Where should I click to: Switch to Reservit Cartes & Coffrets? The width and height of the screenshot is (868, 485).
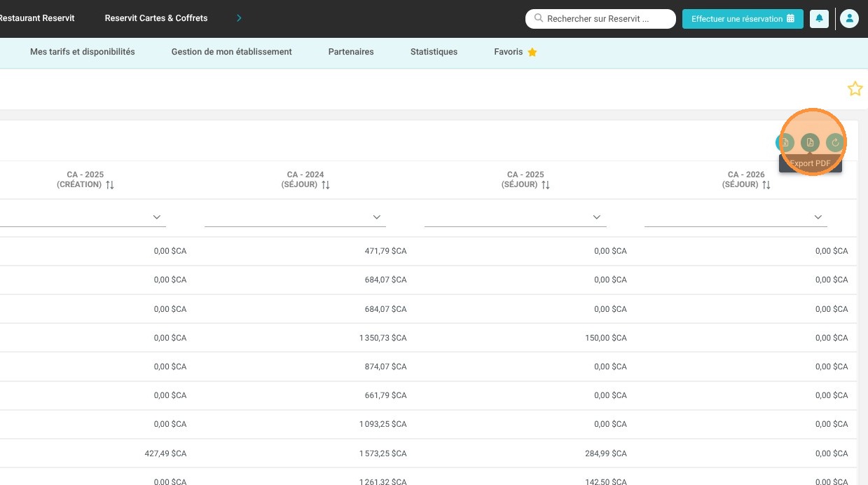(x=156, y=18)
